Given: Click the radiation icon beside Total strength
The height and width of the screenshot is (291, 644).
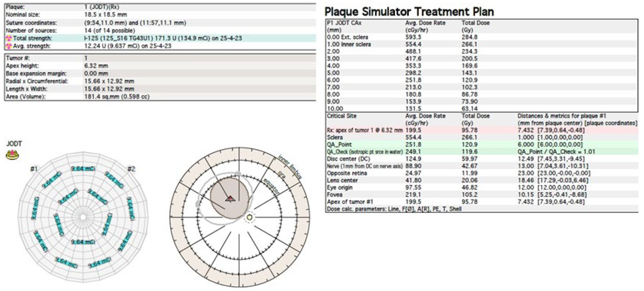Looking at the screenshot, I should tap(9, 38).
